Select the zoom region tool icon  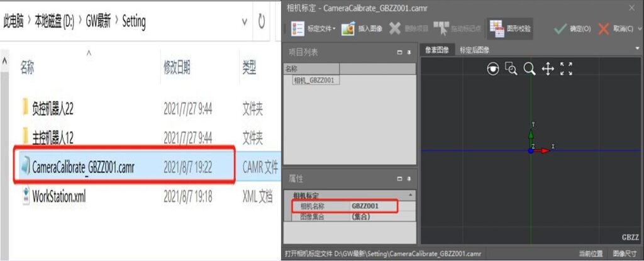[511, 69]
